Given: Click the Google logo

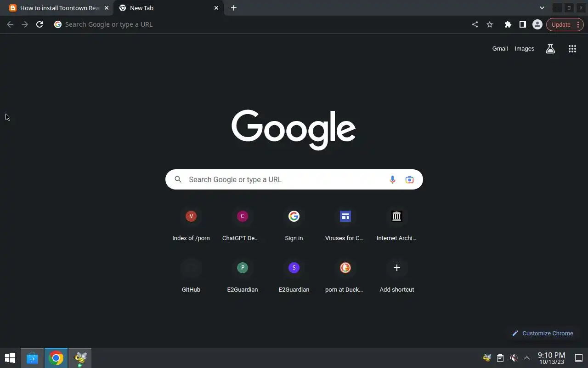Looking at the screenshot, I should (x=294, y=130).
